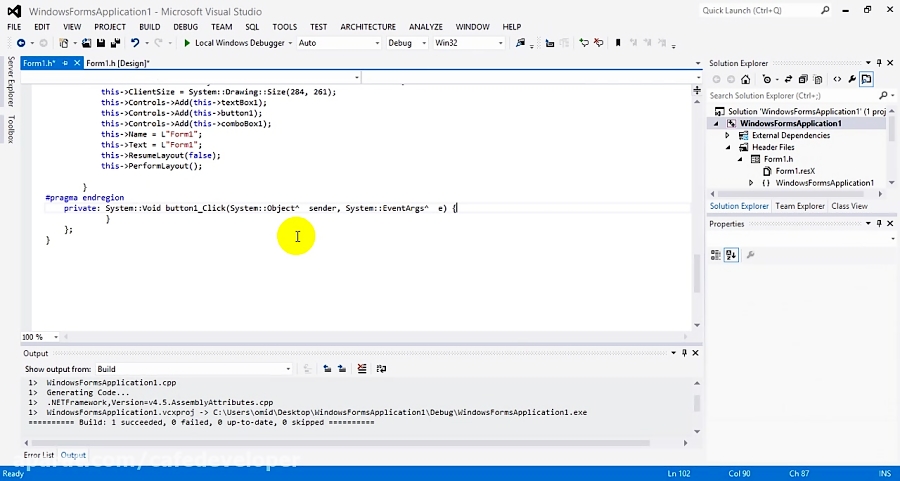Click the Undo icon in the toolbar
Screen dimensions: 900x481
pos(134,43)
